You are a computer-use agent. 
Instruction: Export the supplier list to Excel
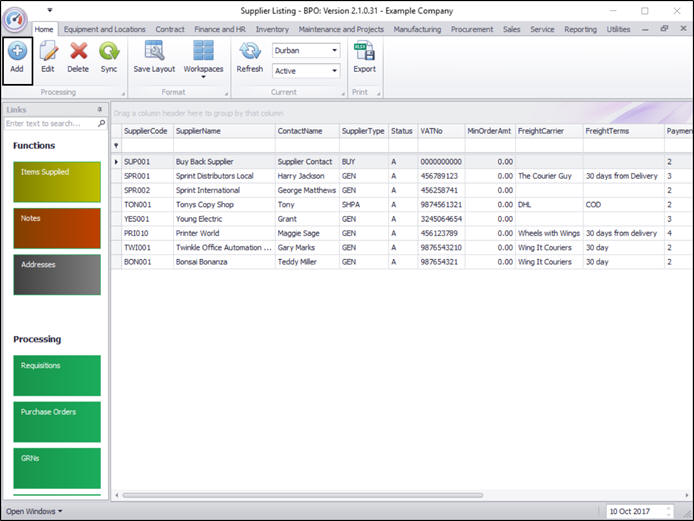(x=365, y=52)
